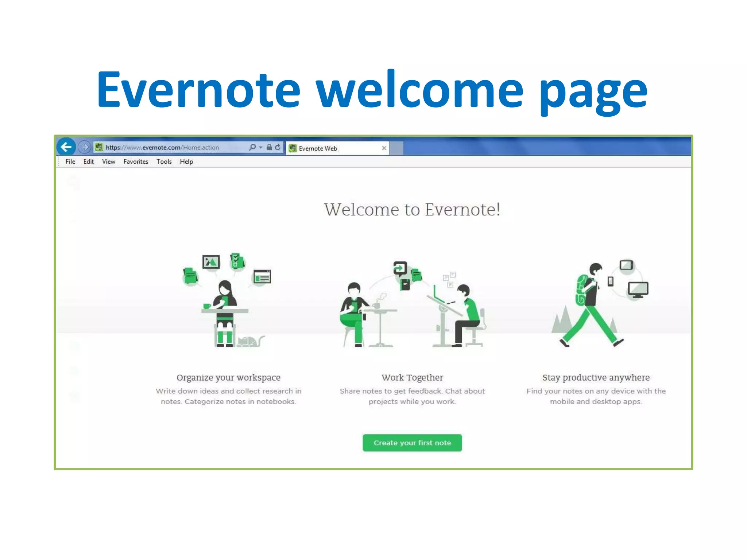Click the Work Together heading
This screenshot has width=747, height=560.
pos(413,377)
